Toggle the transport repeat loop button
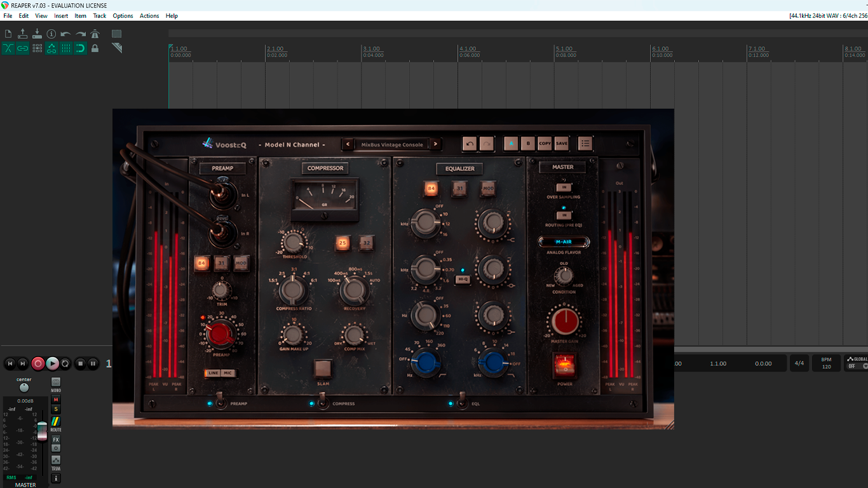This screenshot has width=868, height=488. coord(65,363)
